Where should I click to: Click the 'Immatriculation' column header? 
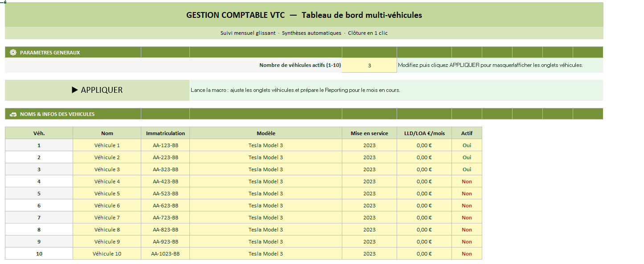coord(165,133)
